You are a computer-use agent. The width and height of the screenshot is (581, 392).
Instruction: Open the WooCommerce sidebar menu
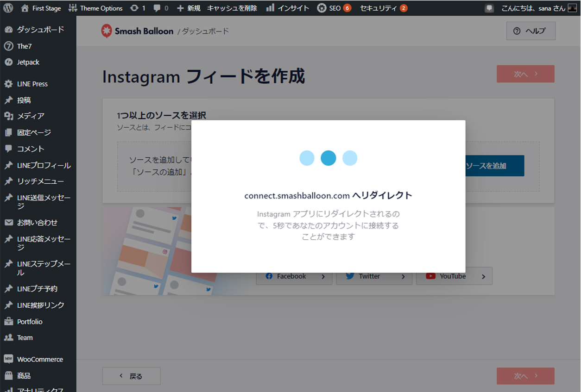point(39,359)
